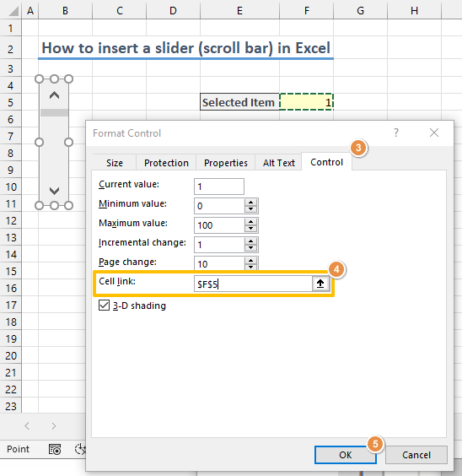The image size is (462, 476).
Task: Click the title 'How to insert a slider' cell
Action: (x=185, y=48)
